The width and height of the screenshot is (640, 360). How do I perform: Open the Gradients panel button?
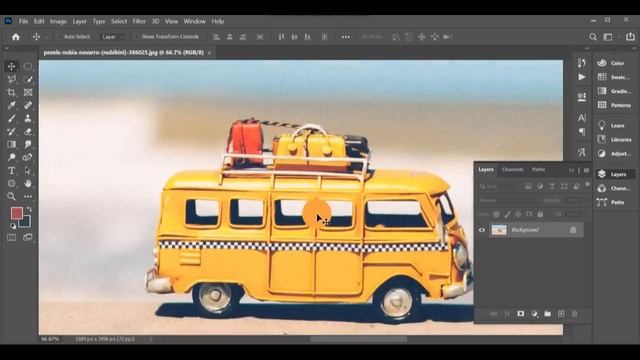614,91
